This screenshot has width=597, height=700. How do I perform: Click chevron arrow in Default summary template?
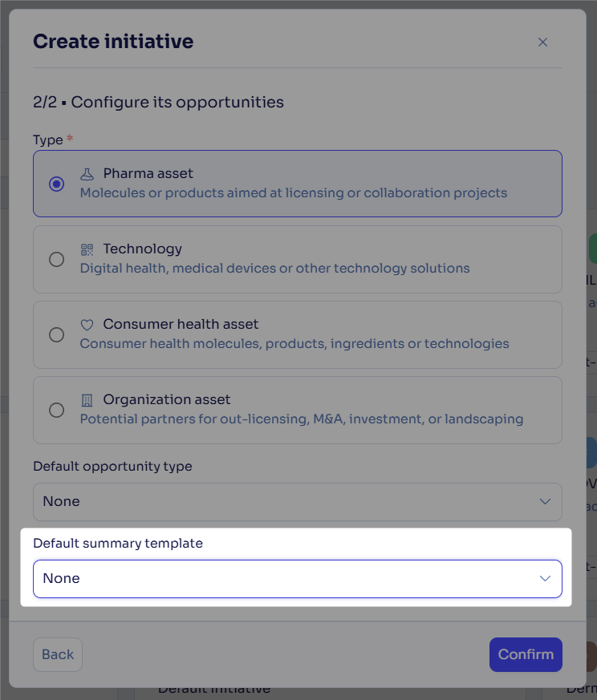coord(545,579)
